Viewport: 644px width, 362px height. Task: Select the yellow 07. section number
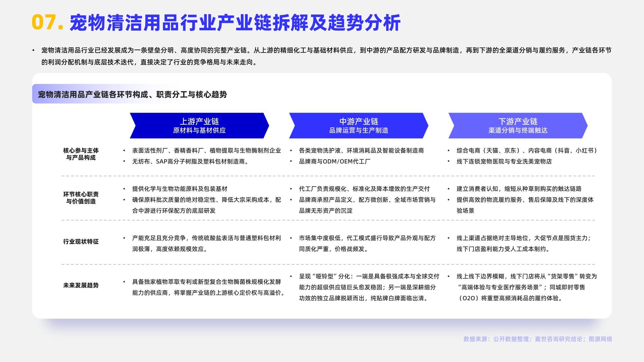point(47,23)
